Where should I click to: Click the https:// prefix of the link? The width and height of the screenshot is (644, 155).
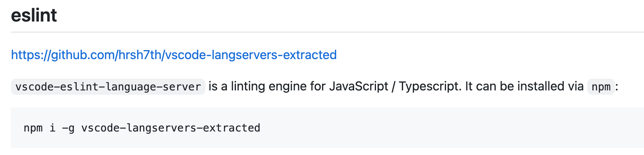click(31, 55)
